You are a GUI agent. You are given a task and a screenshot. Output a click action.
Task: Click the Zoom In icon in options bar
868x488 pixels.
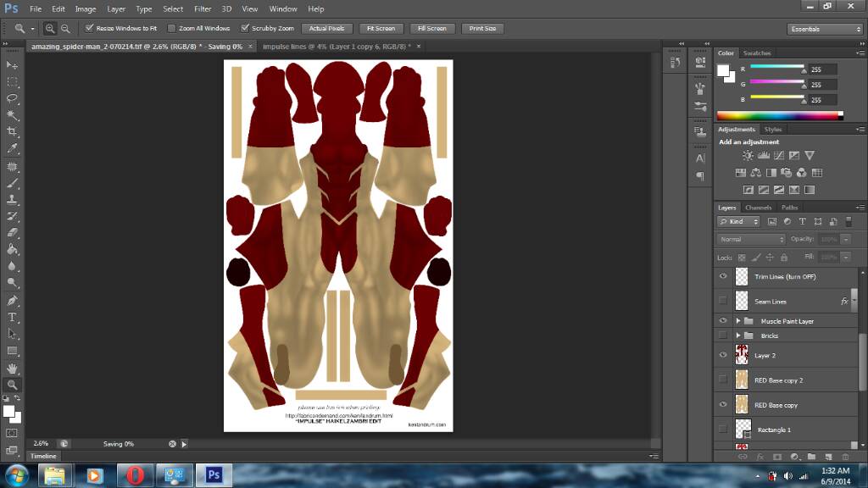point(50,28)
